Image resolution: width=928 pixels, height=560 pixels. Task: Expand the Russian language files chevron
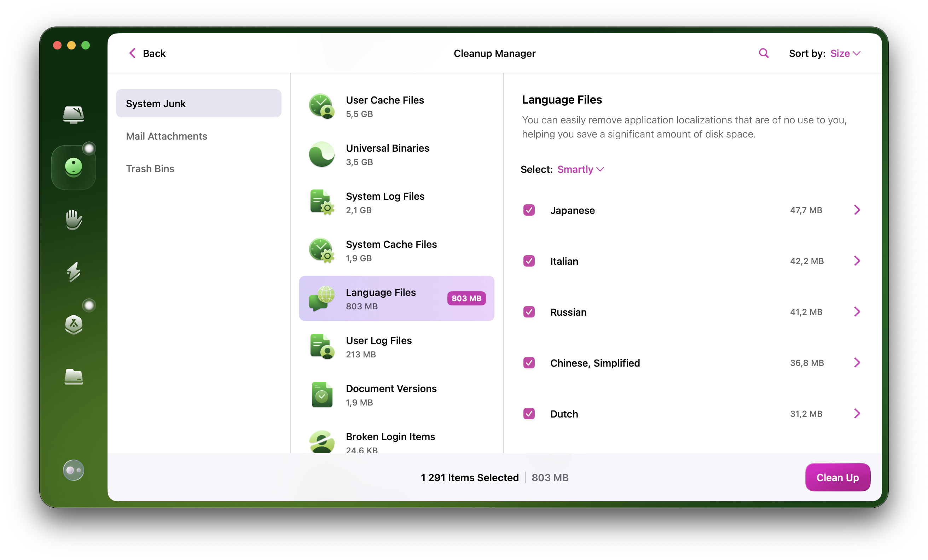tap(857, 311)
